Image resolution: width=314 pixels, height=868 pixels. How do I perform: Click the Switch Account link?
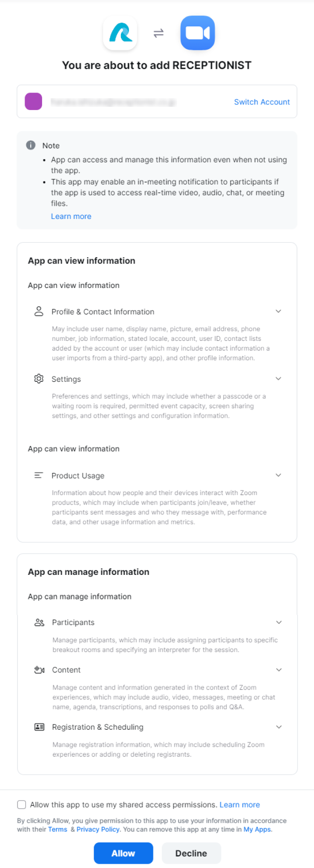pyautogui.click(x=262, y=102)
